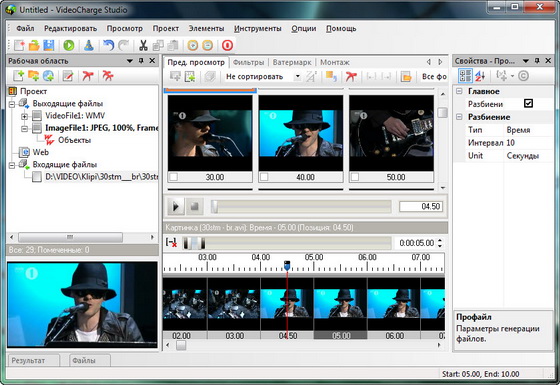The image size is (560, 385).
Task: Click the Copy icon in main toolbar
Action: 158,45
